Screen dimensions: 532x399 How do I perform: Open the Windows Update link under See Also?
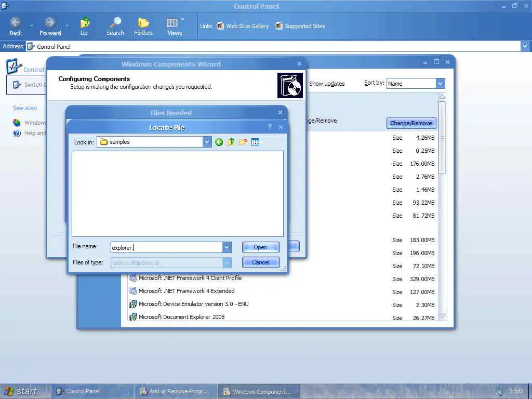[29, 123]
